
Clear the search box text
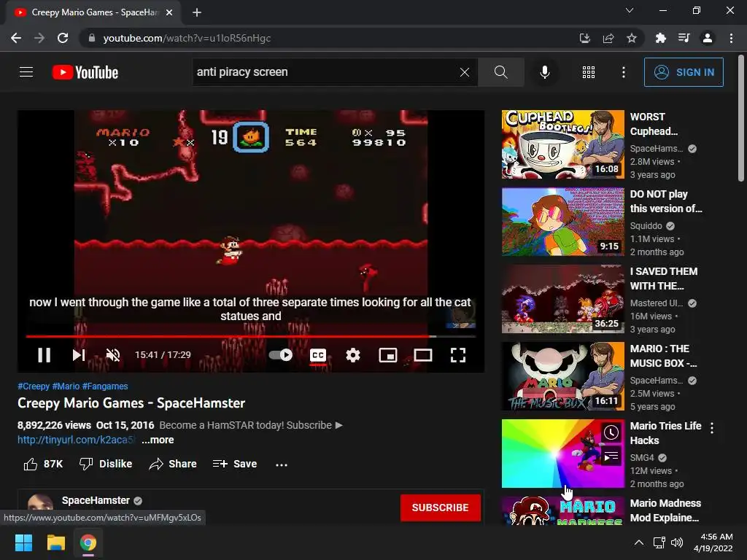(x=465, y=72)
